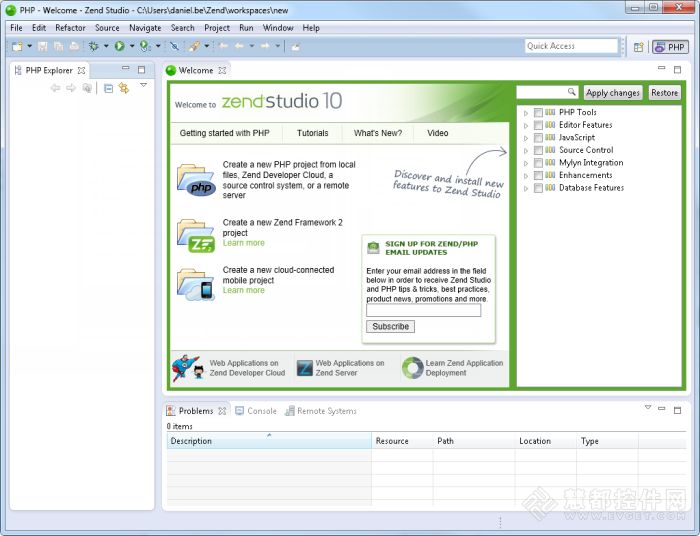
Task: Click the Open Task pencil icon
Action: pos(194,46)
